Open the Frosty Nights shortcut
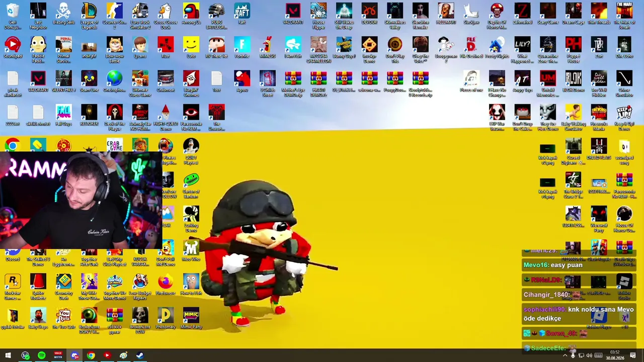Screen dimensions: 644x362 (497, 48)
